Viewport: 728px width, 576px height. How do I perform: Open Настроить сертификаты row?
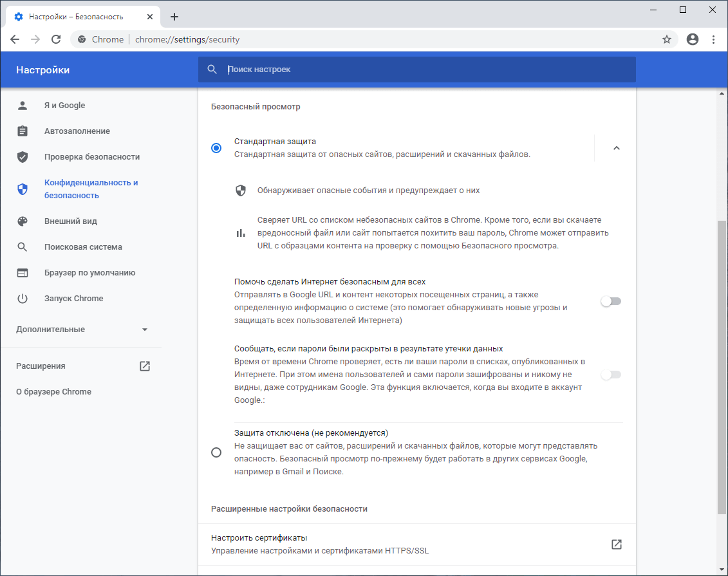click(416, 544)
